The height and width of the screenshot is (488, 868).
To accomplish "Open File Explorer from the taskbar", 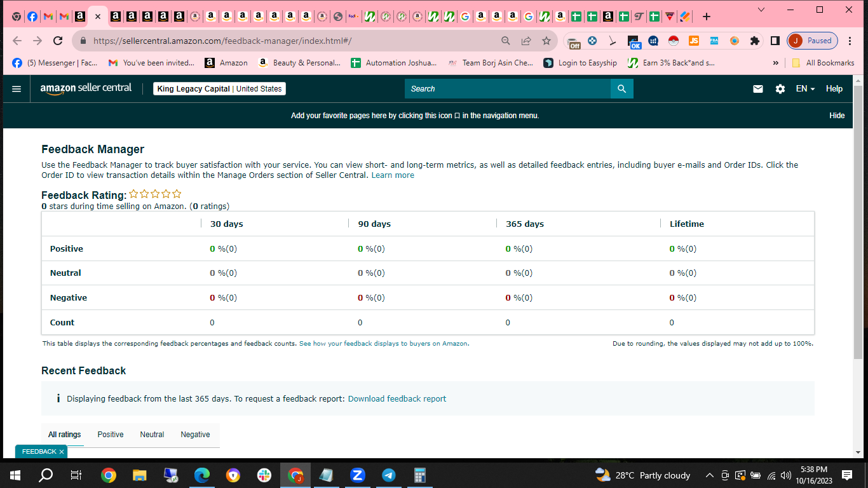I will click(140, 475).
